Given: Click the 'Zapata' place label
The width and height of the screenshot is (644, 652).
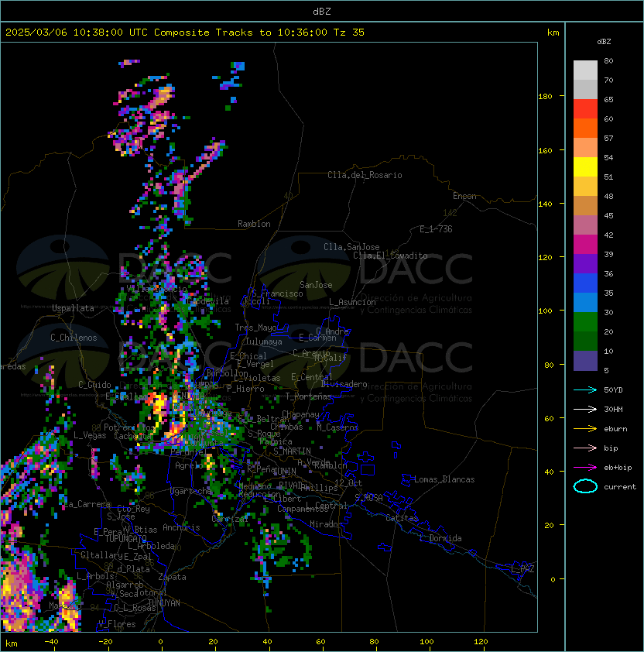Looking at the screenshot, I should (x=172, y=577).
